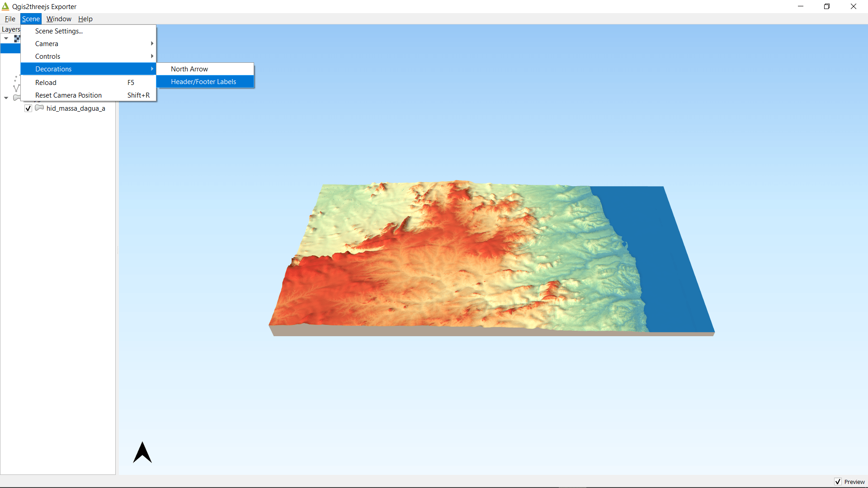The width and height of the screenshot is (868, 488).
Task: Collapse the Polygon group in layer tree
Action: (x=6, y=98)
